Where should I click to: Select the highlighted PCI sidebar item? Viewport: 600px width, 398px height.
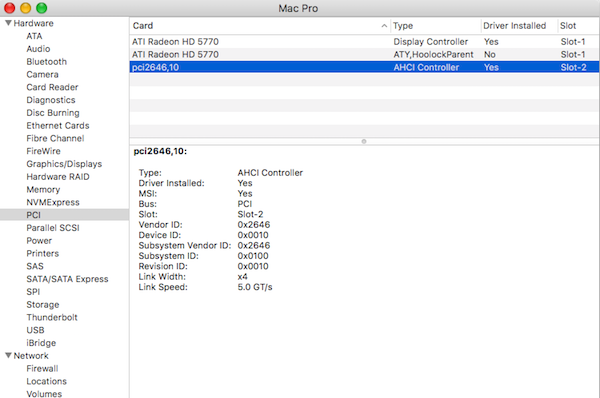point(64,215)
